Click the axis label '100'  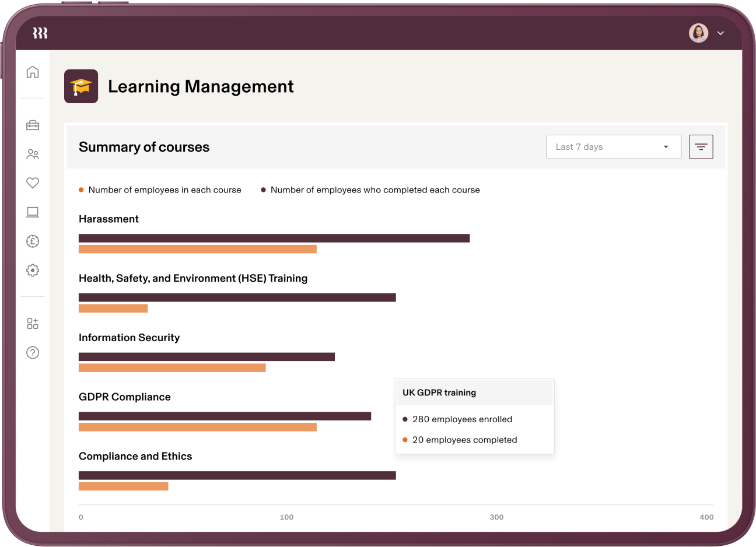(x=286, y=517)
